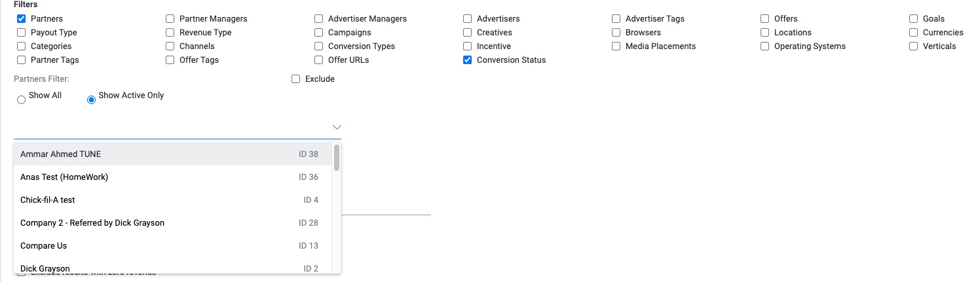Tick the Operating Systems checkbox

[765, 46]
